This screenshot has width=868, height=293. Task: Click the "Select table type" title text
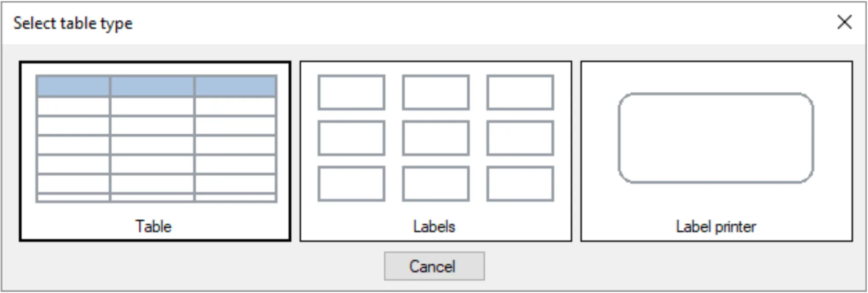(73, 23)
